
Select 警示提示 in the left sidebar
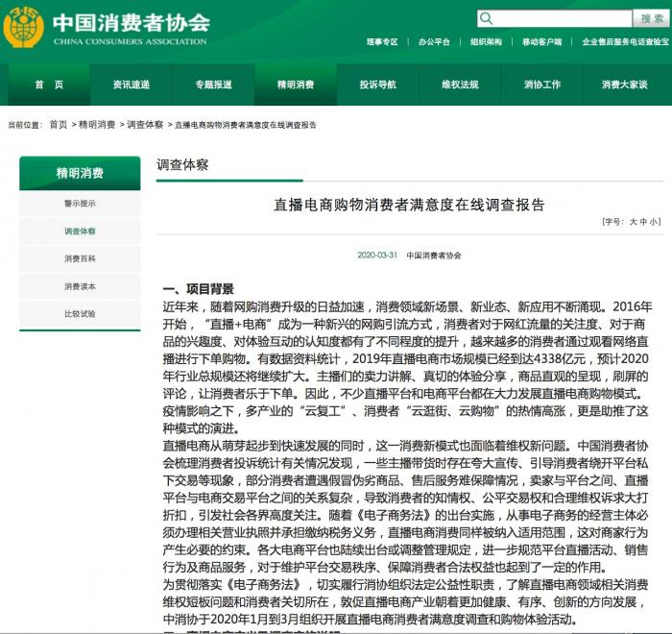point(80,204)
